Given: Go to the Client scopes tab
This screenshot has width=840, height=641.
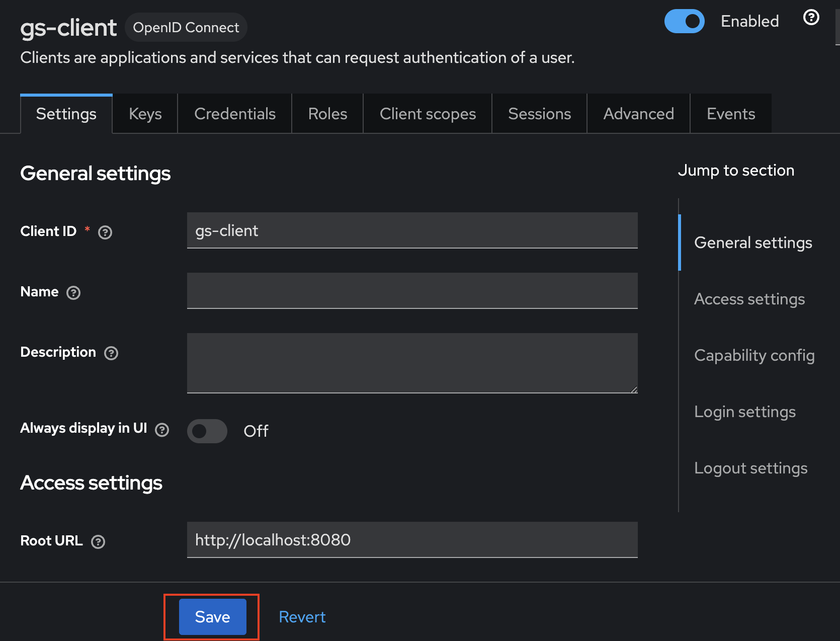Looking at the screenshot, I should pos(428,114).
